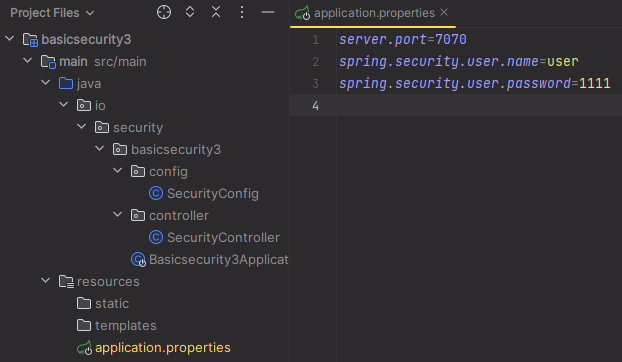
Task: Click the spring.security.user.name property key
Action: tap(439, 61)
